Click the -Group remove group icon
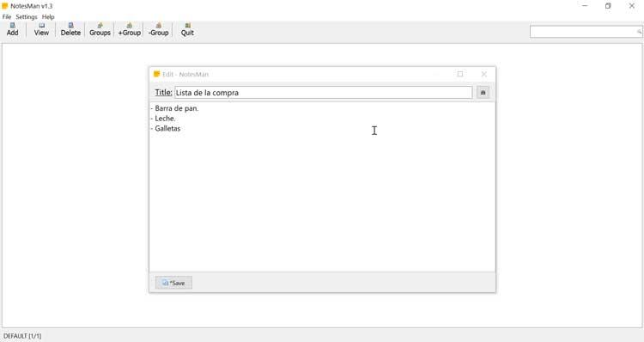The height and width of the screenshot is (342, 644). [159, 29]
